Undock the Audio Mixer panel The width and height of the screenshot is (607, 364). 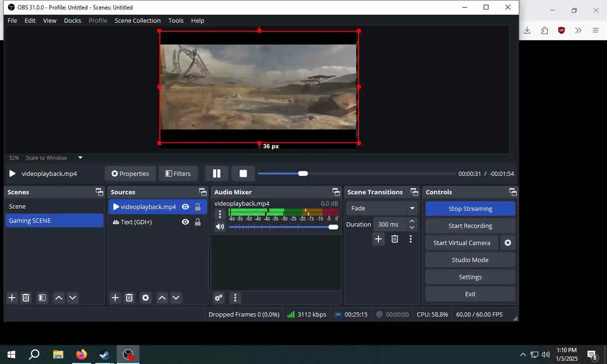coord(336,192)
